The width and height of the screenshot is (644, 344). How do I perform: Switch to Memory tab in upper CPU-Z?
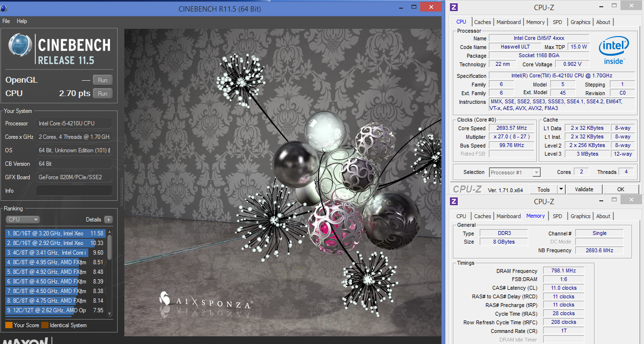tap(535, 22)
